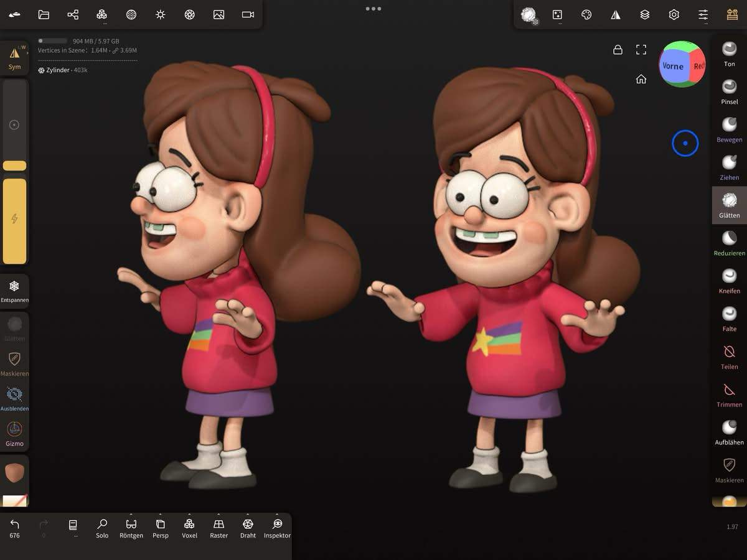Open the symmetry triangle menu in top bar
Viewport: 747px width, 560px height.
pyautogui.click(x=616, y=14)
